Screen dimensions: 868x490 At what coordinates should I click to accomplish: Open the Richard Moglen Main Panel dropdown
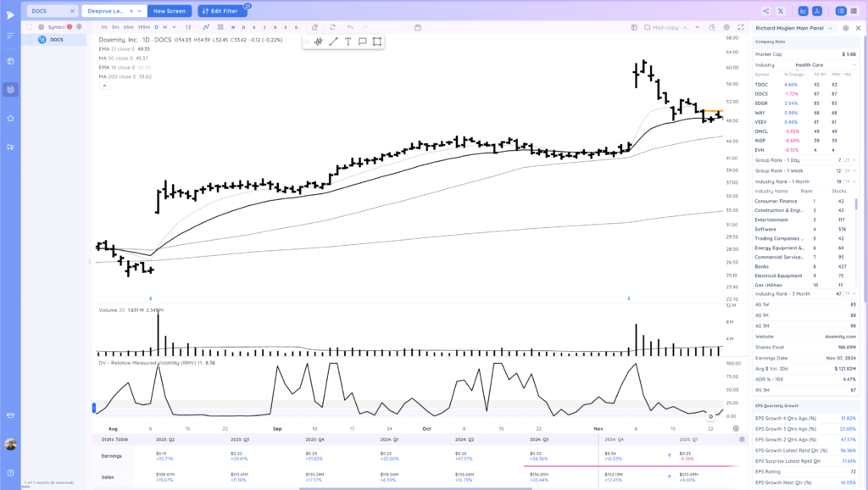coord(793,28)
